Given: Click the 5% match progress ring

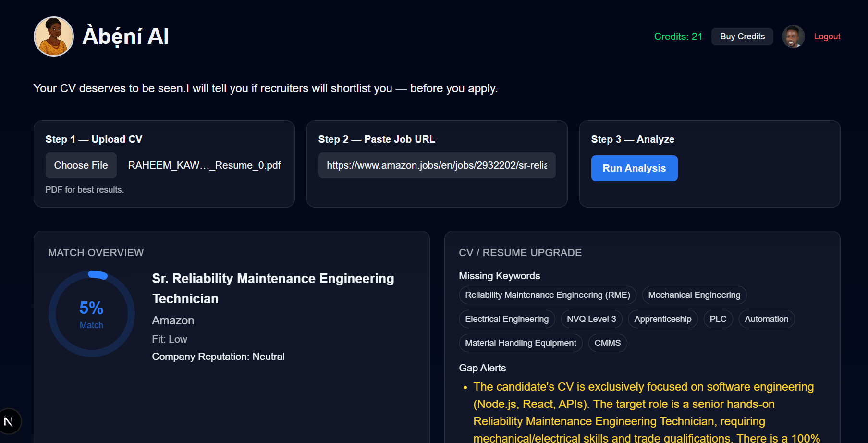Looking at the screenshot, I should tap(91, 314).
